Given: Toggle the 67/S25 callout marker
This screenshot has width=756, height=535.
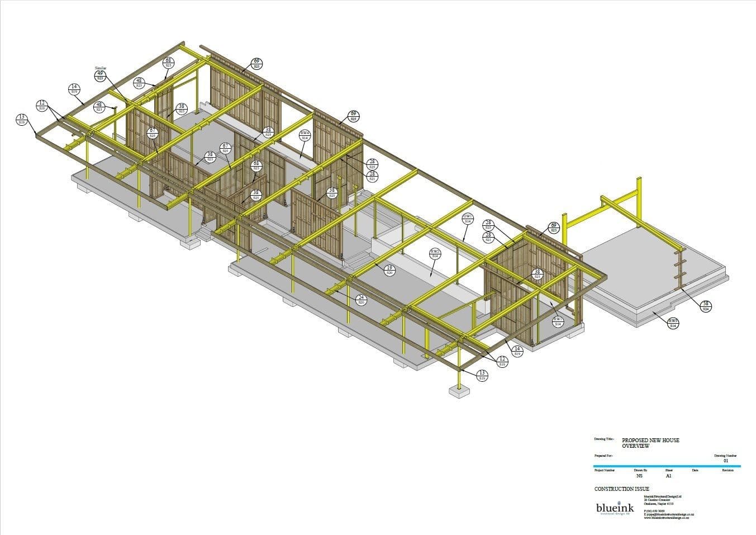Looking at the screenshot, I should [153, 132].
